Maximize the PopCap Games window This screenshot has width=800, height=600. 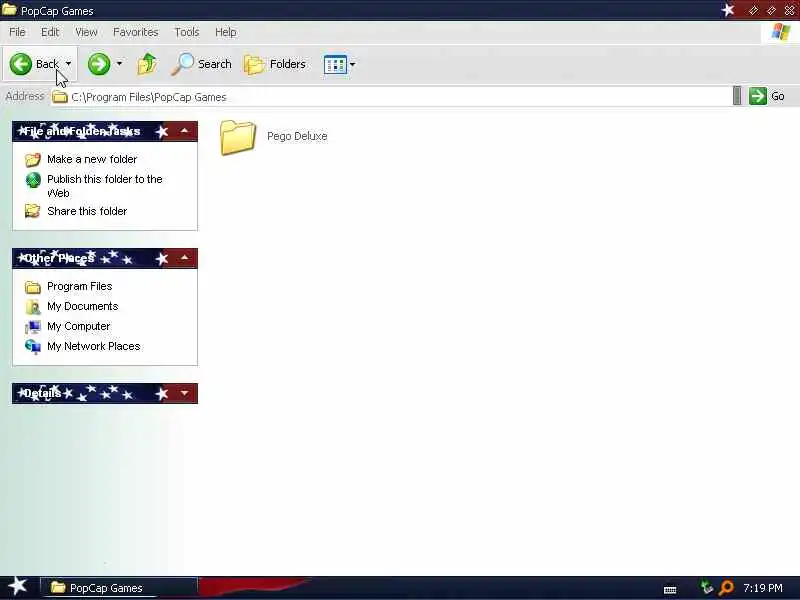coord(771,10)
